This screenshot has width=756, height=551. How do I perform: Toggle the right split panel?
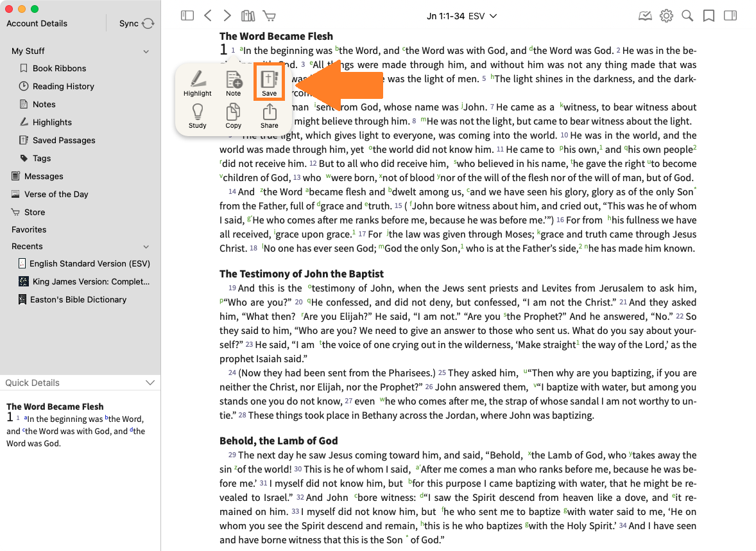tap(730, 16)
